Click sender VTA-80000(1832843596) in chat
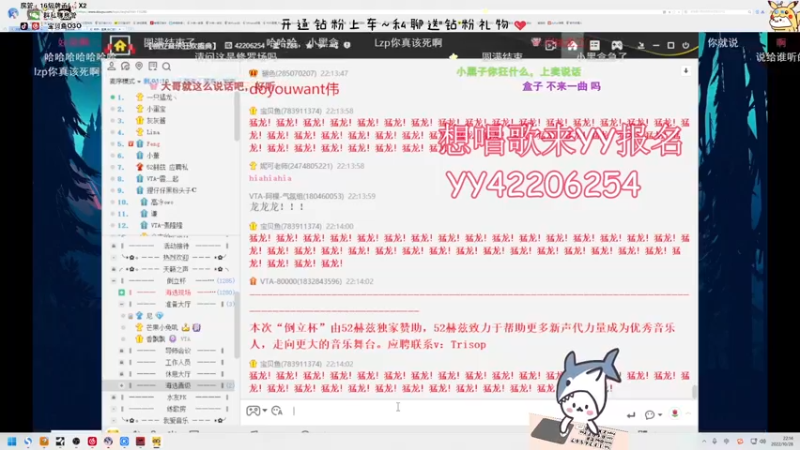Image resolution: width=800 pixels, height=450 pixels. click(x=301, y=281)
